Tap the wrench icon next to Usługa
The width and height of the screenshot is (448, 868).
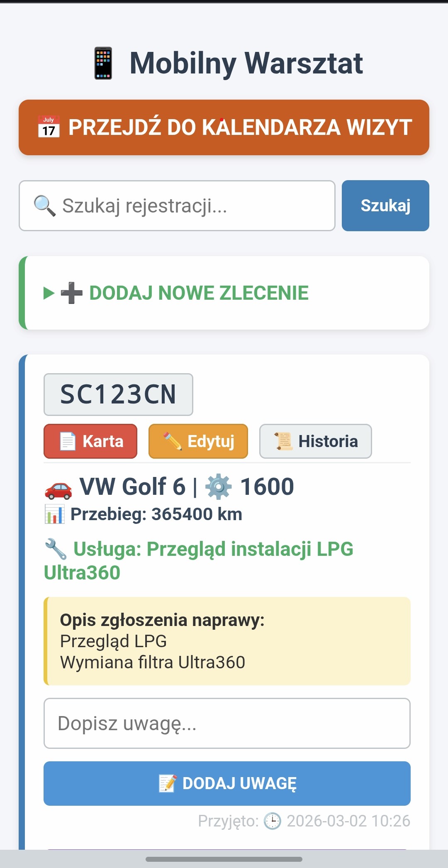55,549
